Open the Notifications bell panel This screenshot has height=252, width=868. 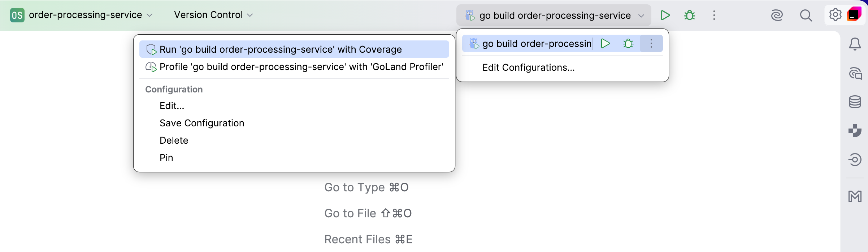pyautogui.click(x=855, y=44)
